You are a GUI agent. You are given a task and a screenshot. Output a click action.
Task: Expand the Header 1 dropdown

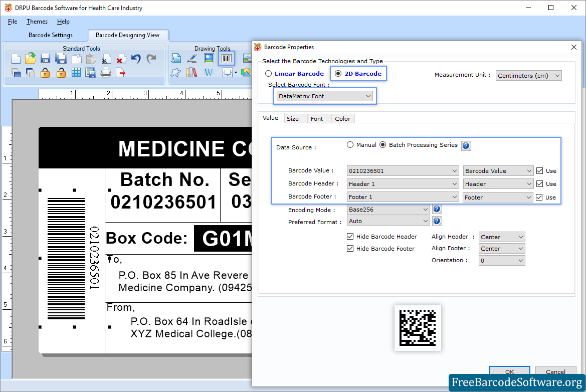click(x=403, y=184)
